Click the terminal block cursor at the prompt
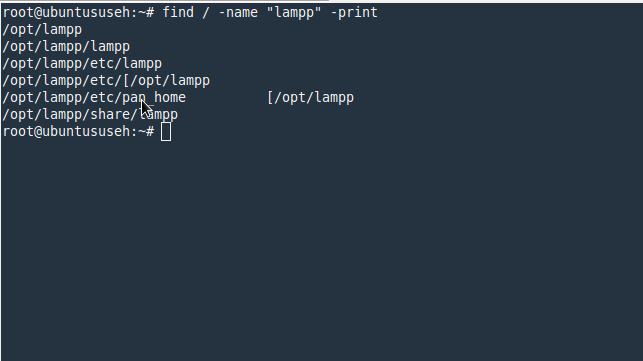 [166, 132]
